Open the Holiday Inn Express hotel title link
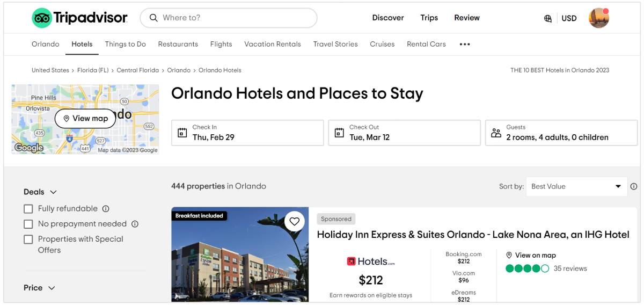Viewport: 644px width, 305px height. pyautogui.click(x=473, y=234)
